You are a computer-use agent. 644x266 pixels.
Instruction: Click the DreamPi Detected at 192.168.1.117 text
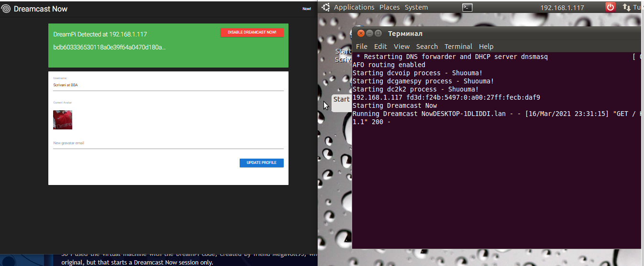click(100, 35)
